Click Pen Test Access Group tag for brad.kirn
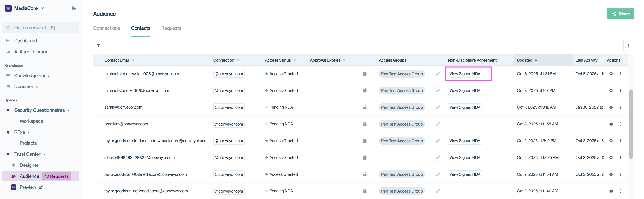644x199 pixels. pyautogui.click(x=402, y=124)
